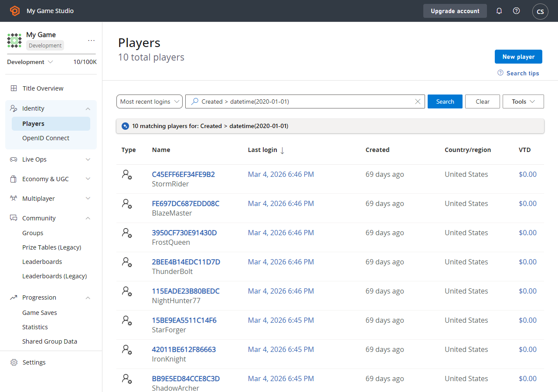The image size is (558, 392).
Task: Click the player type icon for NightHunter77
Action: (x=127, y=291)
